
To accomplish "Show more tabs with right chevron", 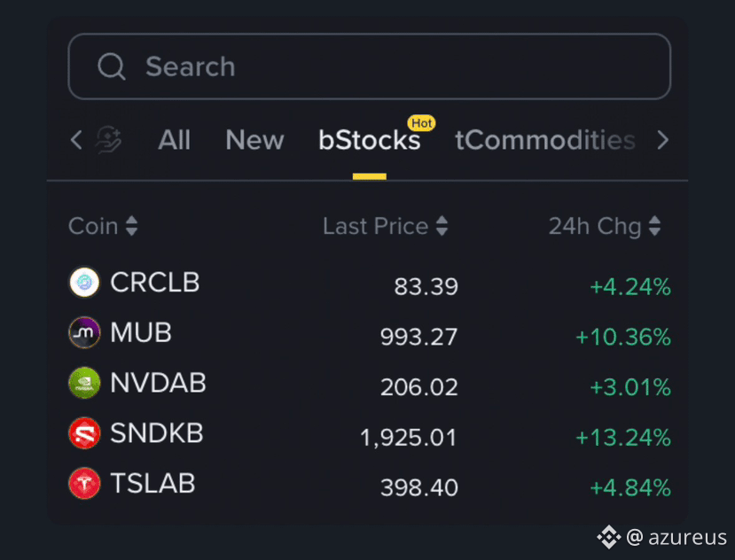I will coord(663,140).
